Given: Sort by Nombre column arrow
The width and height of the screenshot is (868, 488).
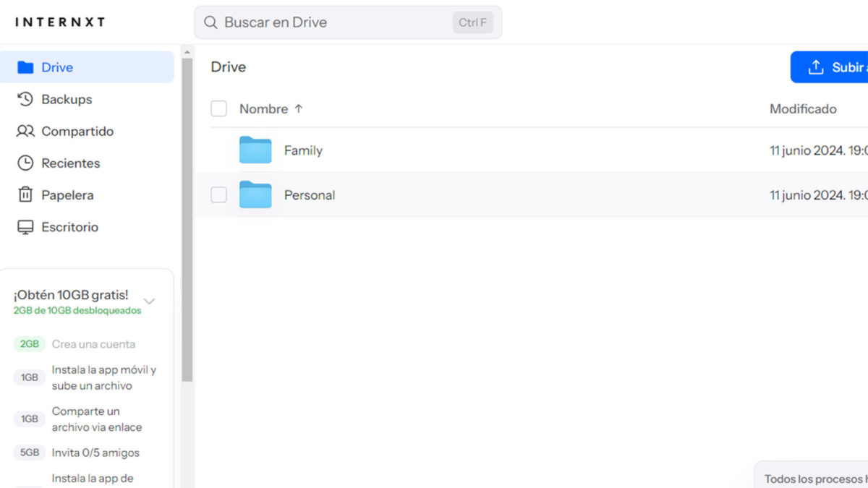Looking at the screenshot, I should click(x=298, y=109).
